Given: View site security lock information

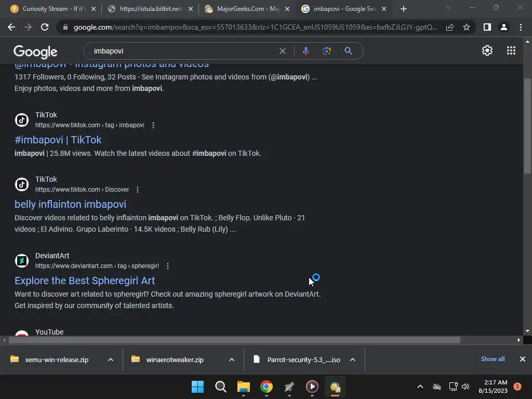Looking at the screenshot, I should [65, 27].
